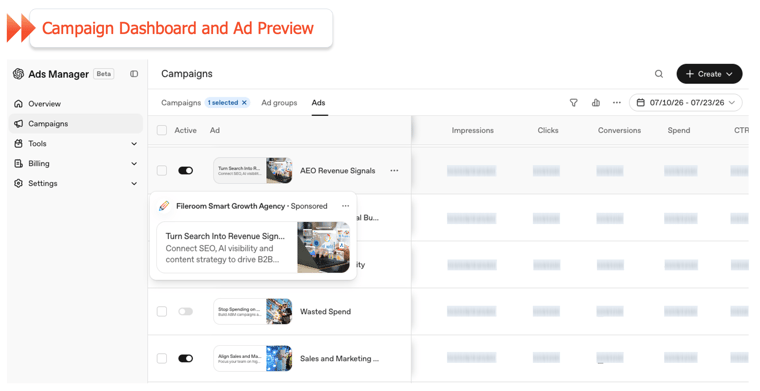Open AEO Revenue Signals row ellipsis menu

coord(395,171)
